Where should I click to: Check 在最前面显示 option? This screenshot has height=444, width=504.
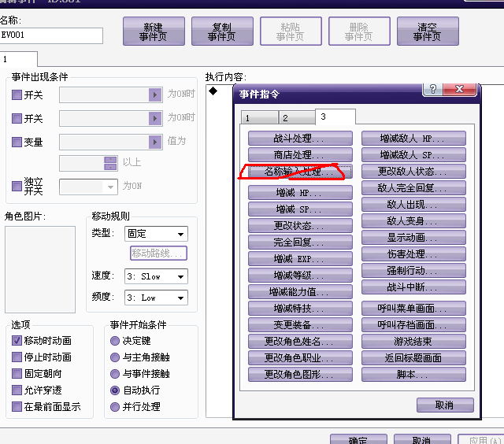pyautogui.click(x=17, y=407)
